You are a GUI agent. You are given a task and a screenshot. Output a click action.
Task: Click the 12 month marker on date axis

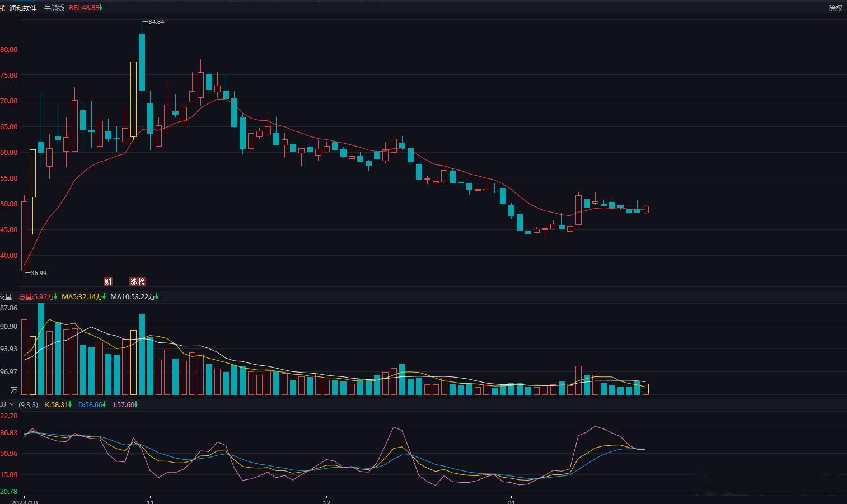tap(327, 501)
